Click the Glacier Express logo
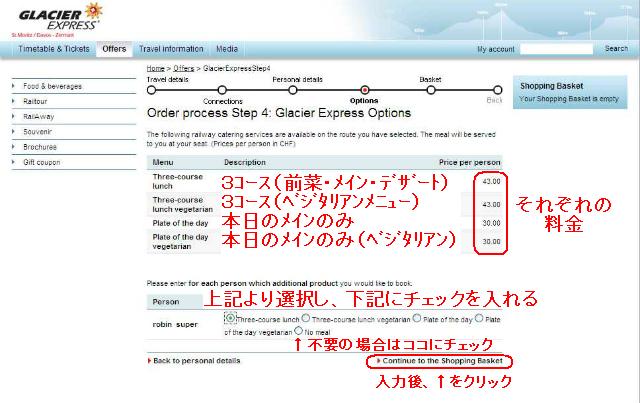The height and width of the screenshot is (403, 640). tap(60, 17)
